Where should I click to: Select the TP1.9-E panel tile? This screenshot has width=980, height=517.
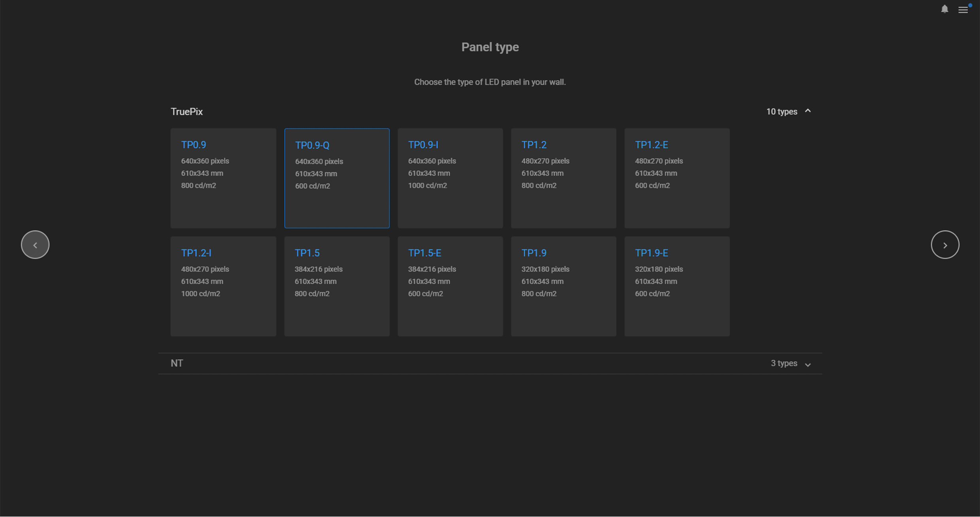click(x=677, y=286)
